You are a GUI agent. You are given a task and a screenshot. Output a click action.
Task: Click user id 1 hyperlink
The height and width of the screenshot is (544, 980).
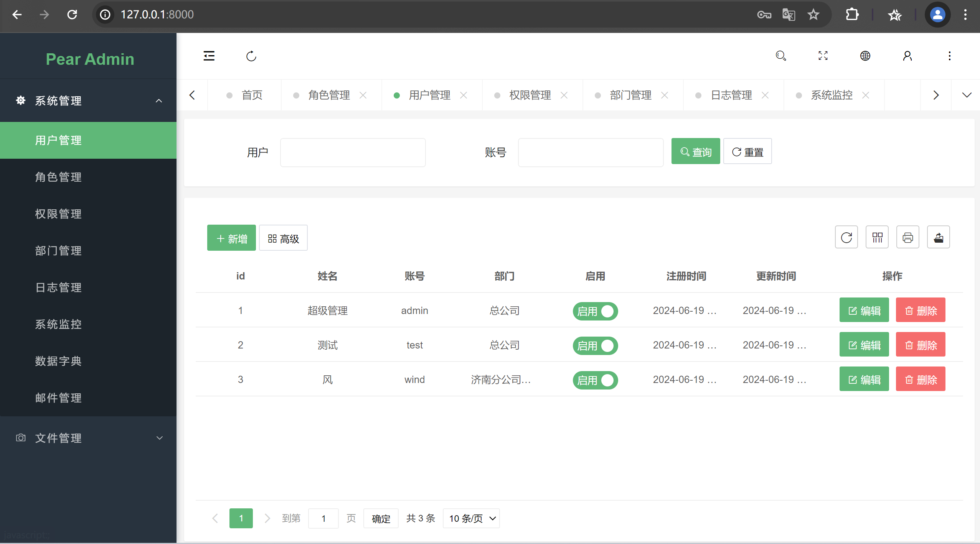click(240, 310)
